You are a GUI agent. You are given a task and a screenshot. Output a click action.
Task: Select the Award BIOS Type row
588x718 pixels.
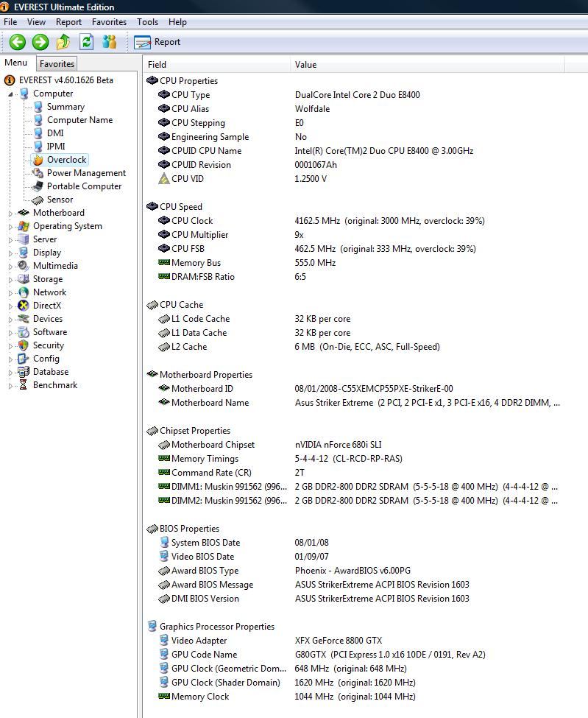[284, 571]
